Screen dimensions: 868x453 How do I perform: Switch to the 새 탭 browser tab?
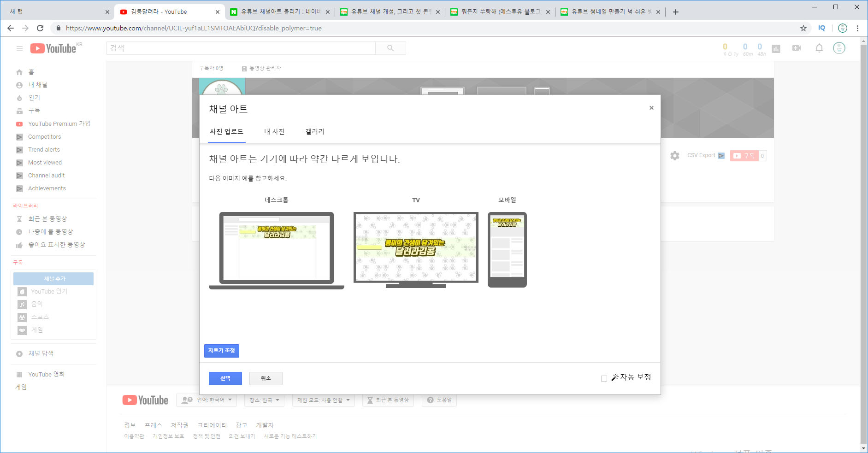57,12
